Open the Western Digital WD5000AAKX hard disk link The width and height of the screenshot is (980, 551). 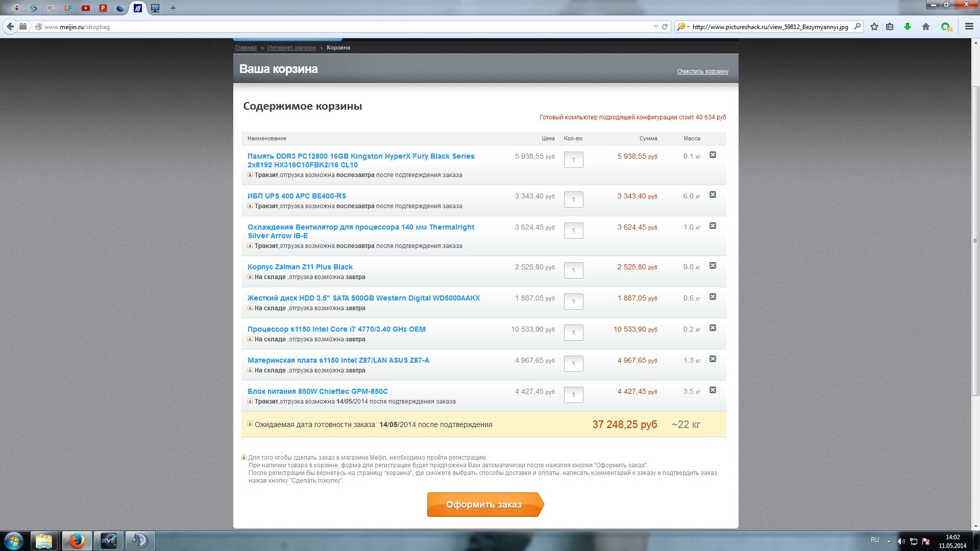[363, 298]
